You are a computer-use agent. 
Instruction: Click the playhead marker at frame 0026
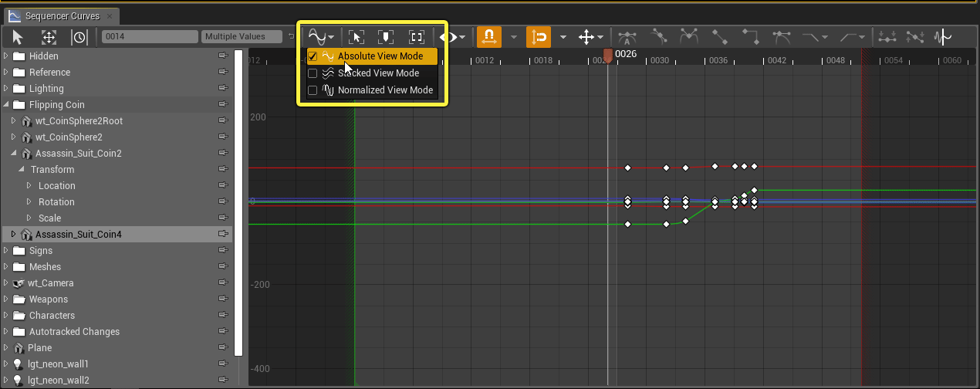(608, 56)
